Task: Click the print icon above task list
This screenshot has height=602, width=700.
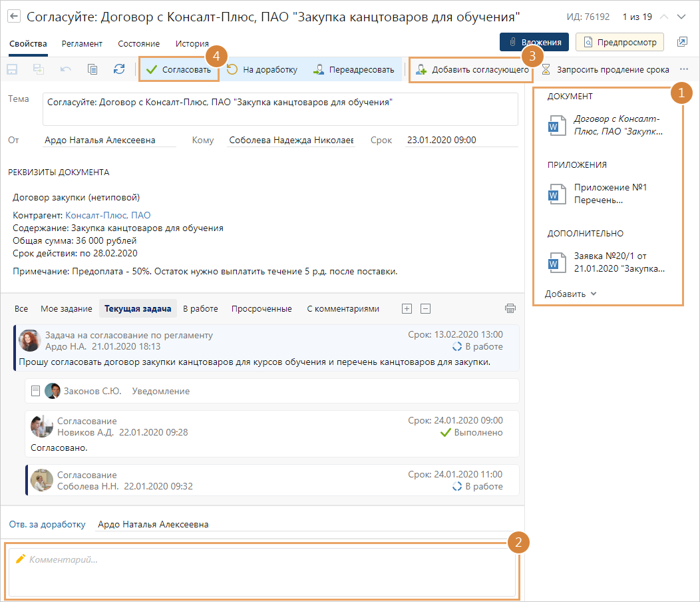Action: pyautogui.click(x=510, y=308)
